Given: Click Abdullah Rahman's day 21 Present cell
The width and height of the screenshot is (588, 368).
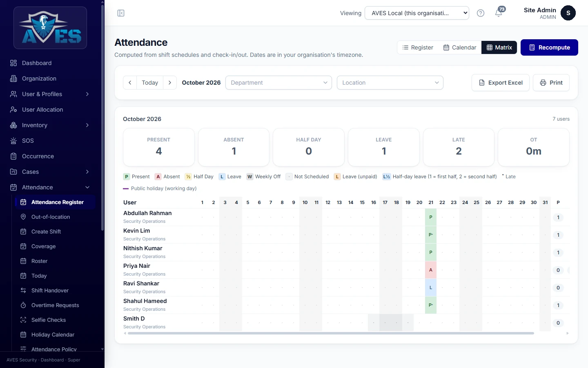Looking at the screenshot, I should point(431,217).
